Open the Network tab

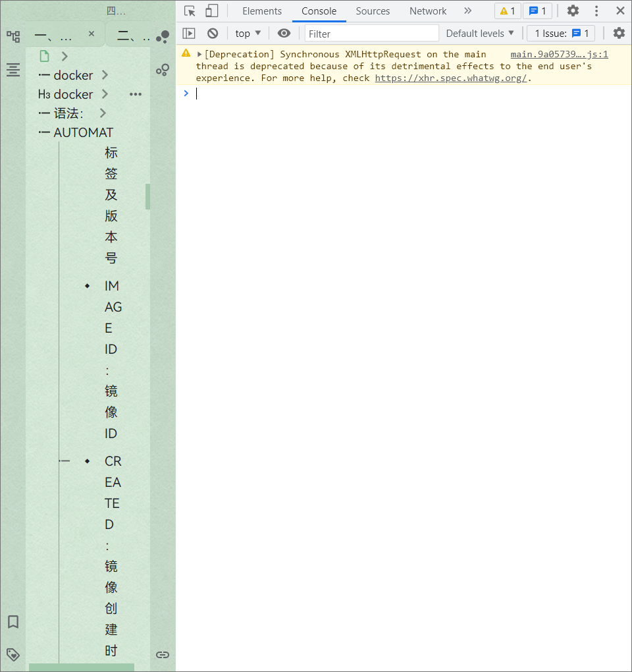pyautogui.click(x=428, y=11)
